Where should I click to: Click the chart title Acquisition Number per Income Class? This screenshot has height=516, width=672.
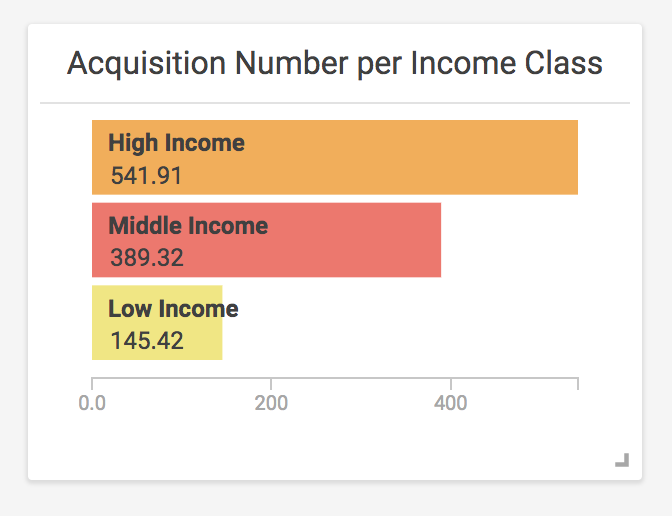[335, 63]
